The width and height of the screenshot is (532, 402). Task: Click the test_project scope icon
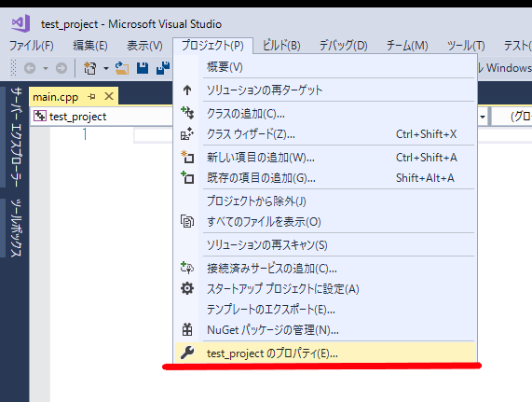[40, 116]
